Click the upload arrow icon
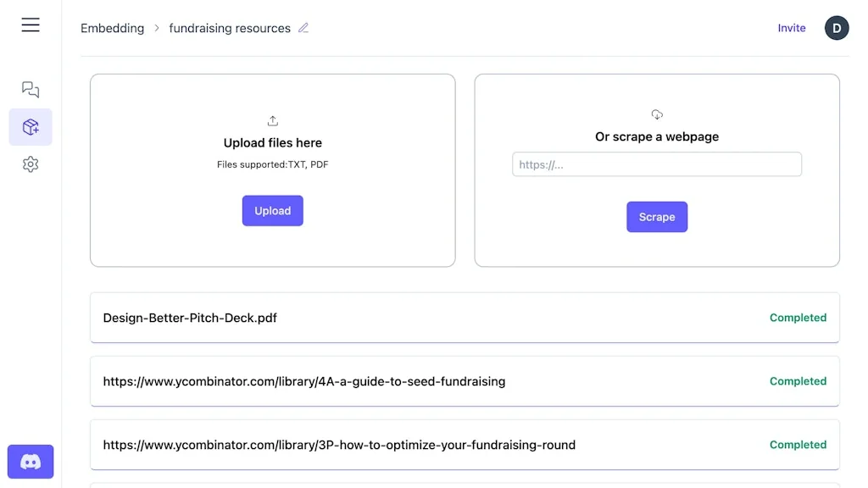The width and height of the screenshot is (868, 488). click(272, 121)
